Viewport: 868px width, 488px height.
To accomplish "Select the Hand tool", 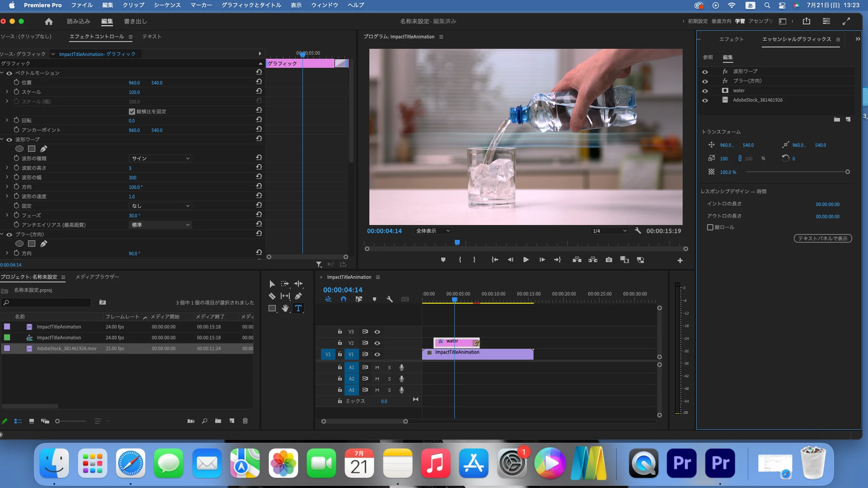I will pos(285,309).
